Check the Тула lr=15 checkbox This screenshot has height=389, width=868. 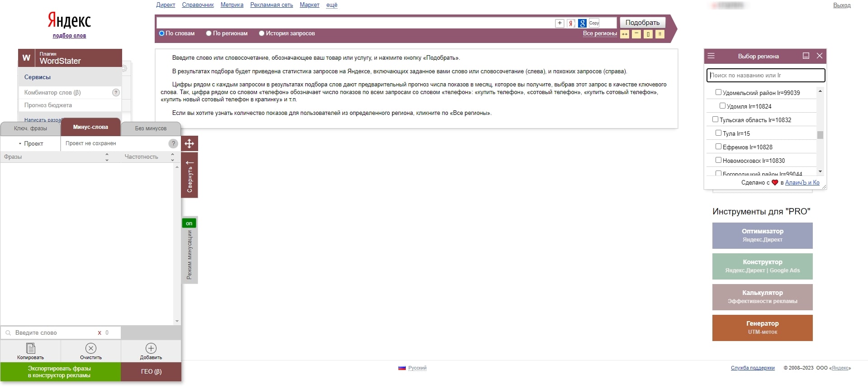click(x=718, y=133)
